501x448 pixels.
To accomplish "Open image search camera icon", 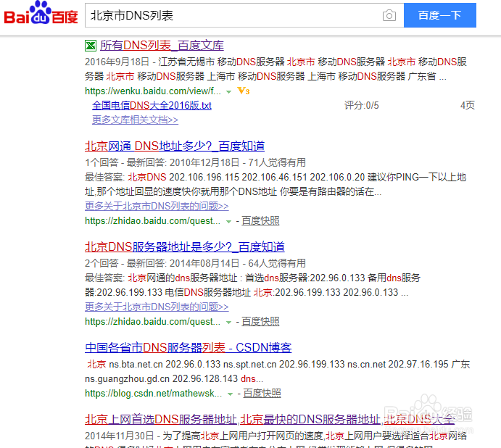I will [389, 15].
